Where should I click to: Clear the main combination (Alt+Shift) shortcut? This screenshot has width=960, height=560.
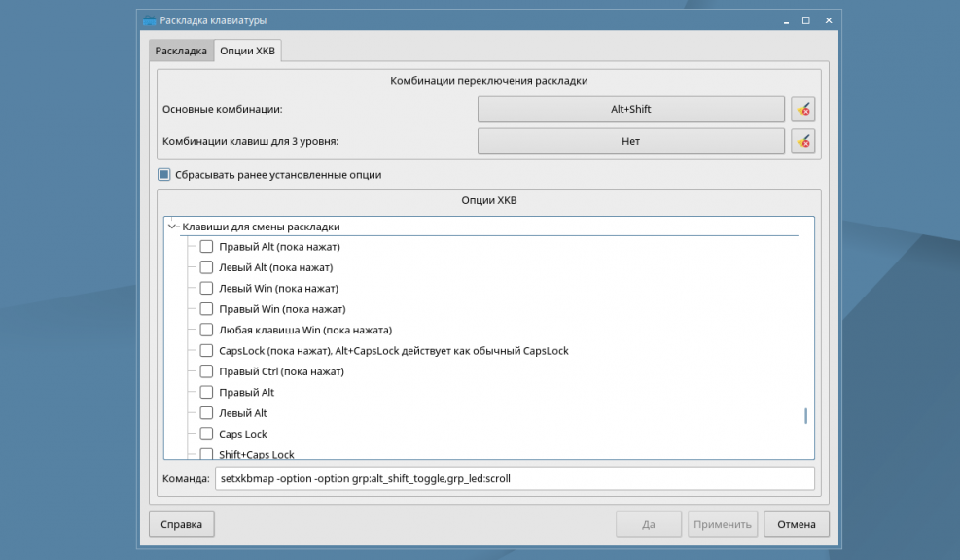[802, 109]
